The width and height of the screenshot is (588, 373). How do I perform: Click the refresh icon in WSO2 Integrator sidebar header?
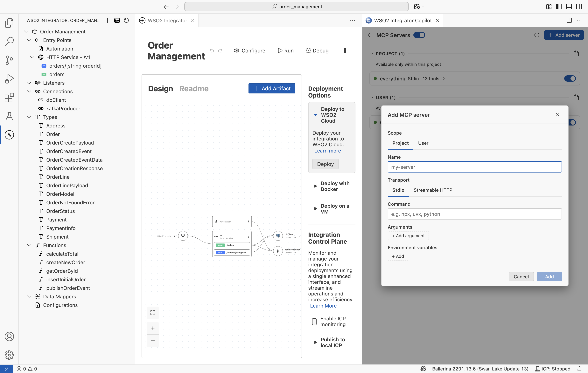tap(126, 20)
